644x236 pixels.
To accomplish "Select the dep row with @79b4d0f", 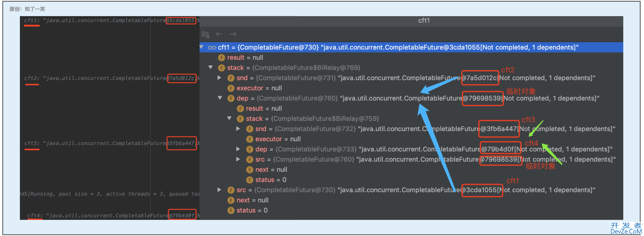I will coord(411,150).
